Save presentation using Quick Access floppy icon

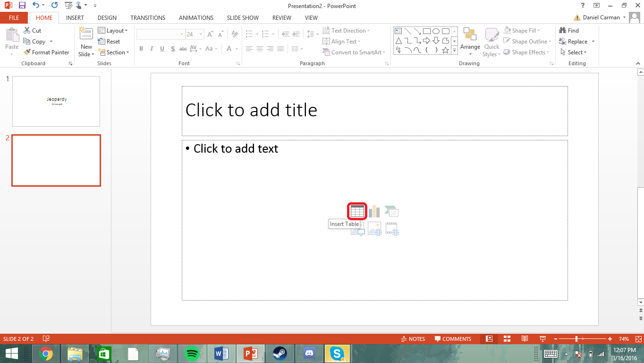tap(22, 5)
